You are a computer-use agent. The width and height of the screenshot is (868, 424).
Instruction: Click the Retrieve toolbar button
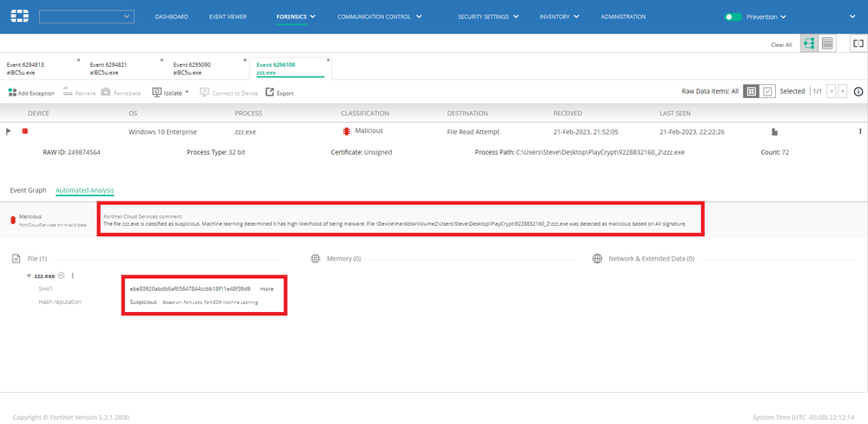point(79,93)
